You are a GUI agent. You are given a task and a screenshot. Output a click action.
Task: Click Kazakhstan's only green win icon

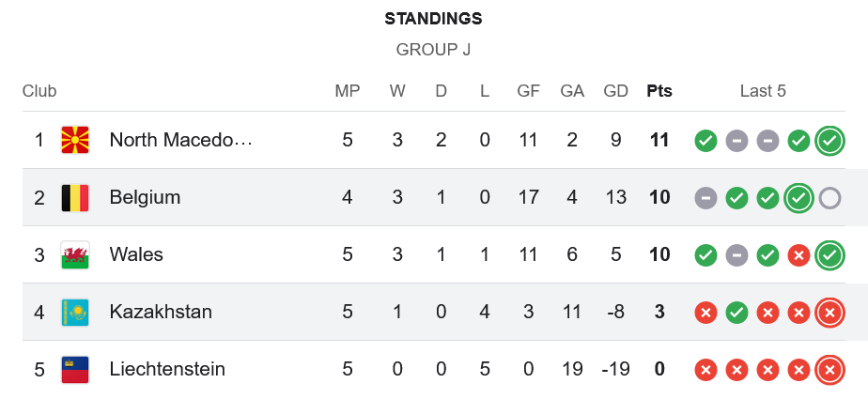pos(737,312)
